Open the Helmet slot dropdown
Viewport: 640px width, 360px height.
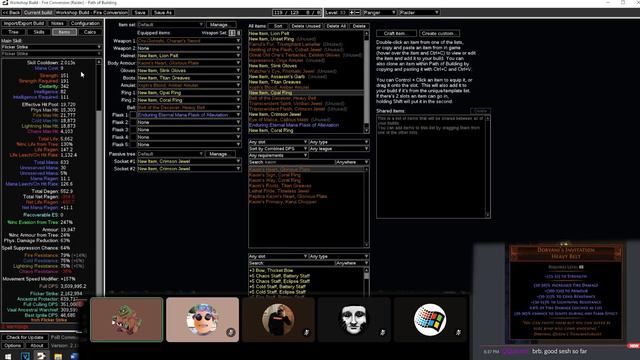pos(189,56)
